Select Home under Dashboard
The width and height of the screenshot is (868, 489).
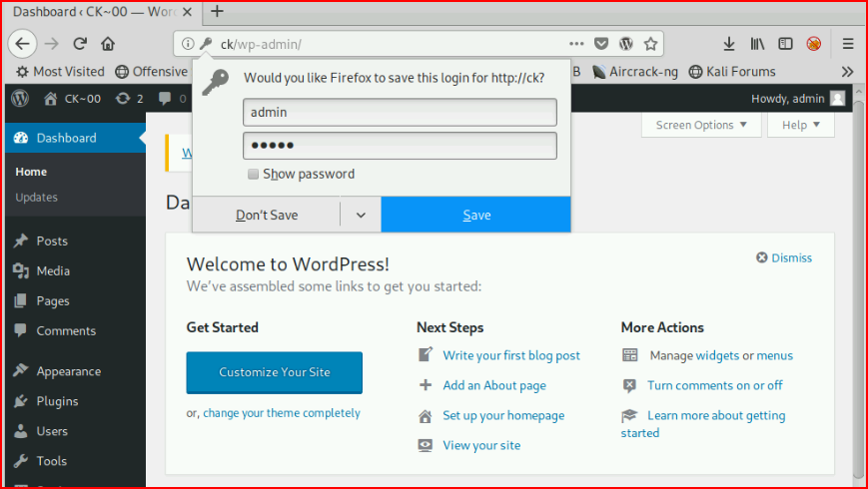click(x=31, y=172)
